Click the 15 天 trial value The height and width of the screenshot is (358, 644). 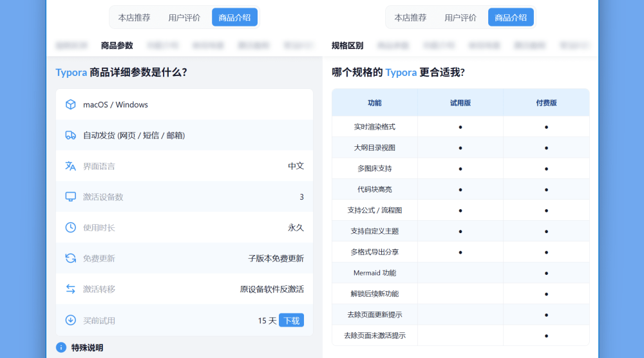coord(267,321)
